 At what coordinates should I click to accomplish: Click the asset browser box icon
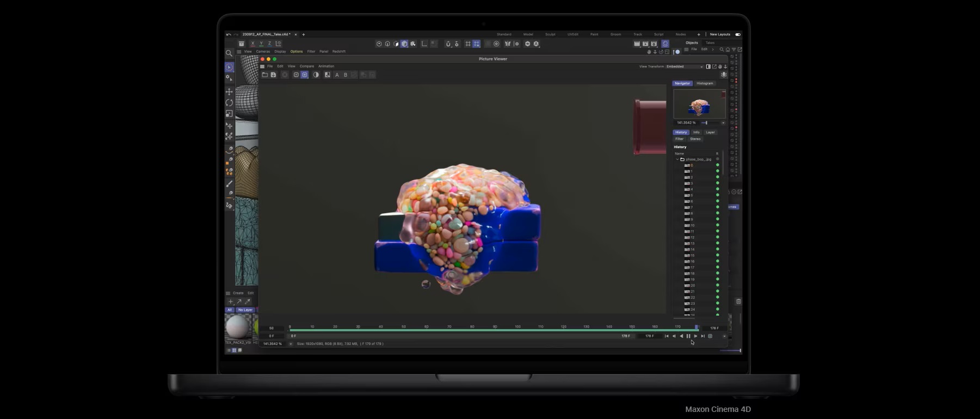pyautogui.click(x=242, y=44)
